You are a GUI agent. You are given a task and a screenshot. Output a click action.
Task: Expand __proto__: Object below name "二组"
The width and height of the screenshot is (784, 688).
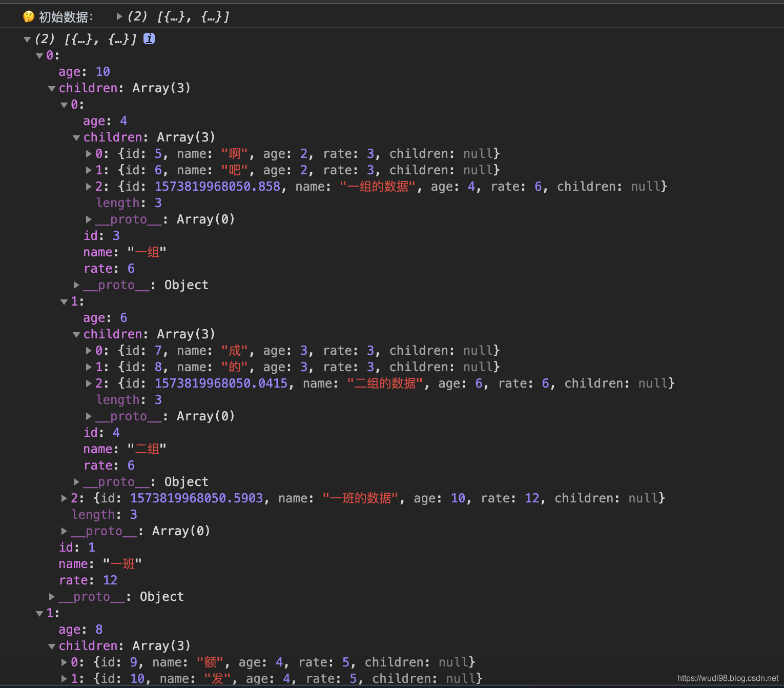coord(76,482)
